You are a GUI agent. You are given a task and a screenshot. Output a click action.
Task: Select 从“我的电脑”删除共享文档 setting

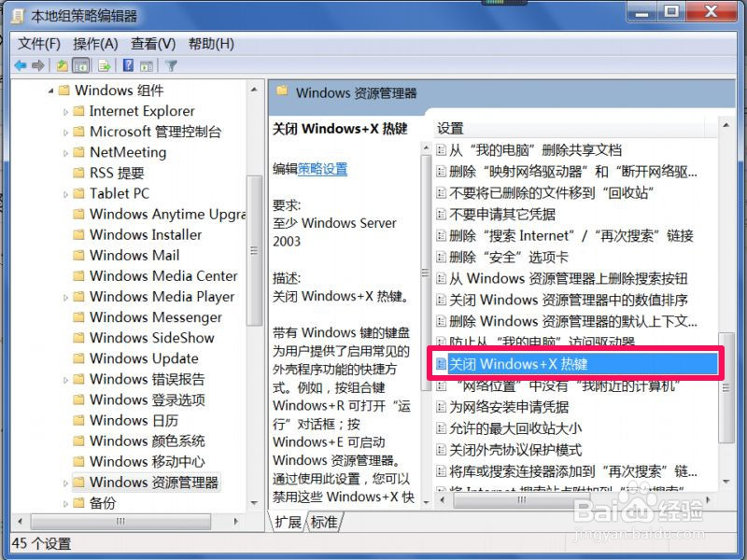pos(535,150)
